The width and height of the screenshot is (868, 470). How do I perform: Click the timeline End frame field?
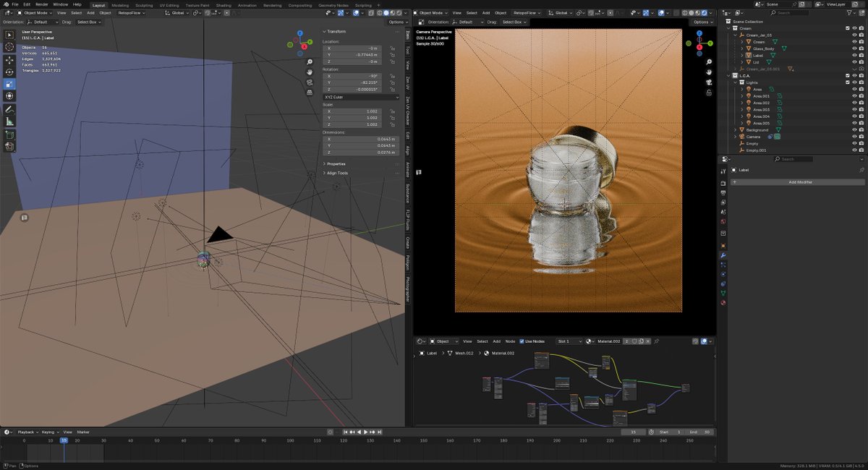tap(699, 432)
